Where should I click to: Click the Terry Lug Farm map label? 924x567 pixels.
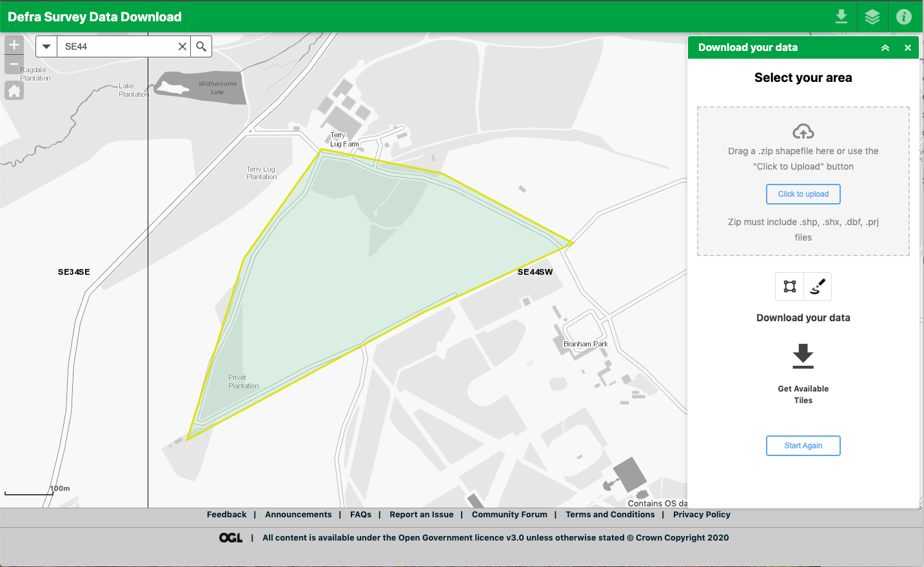[344, 140]
